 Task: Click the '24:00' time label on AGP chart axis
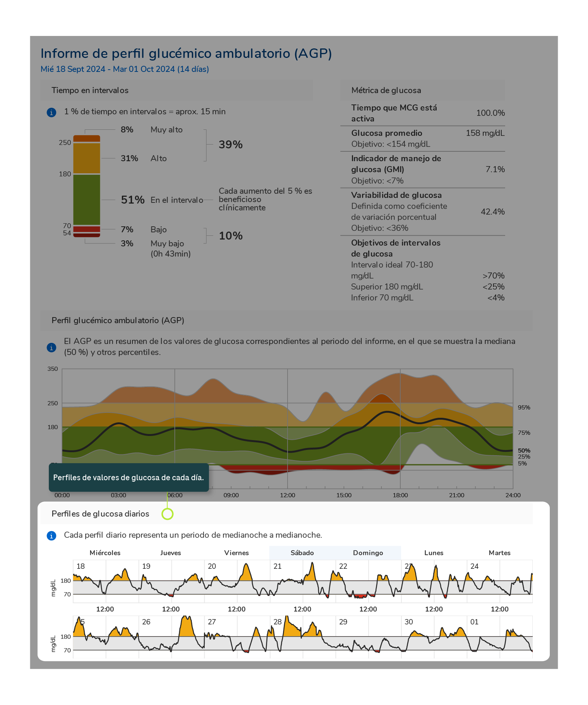[x=513, y=495]
